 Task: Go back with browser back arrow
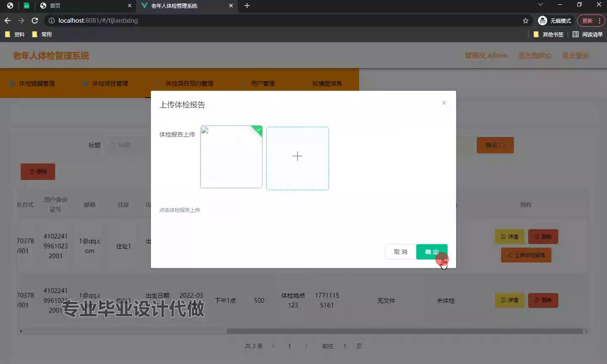click(8, 21)
